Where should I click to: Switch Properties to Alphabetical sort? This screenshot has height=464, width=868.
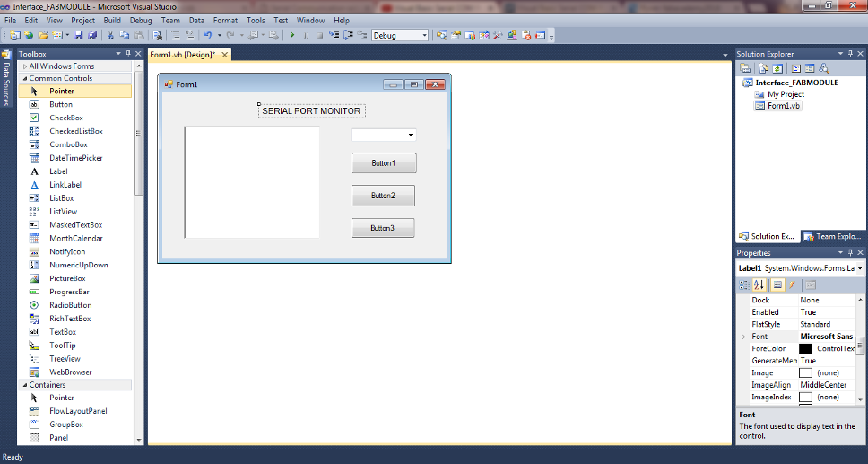tap(759, 285)
